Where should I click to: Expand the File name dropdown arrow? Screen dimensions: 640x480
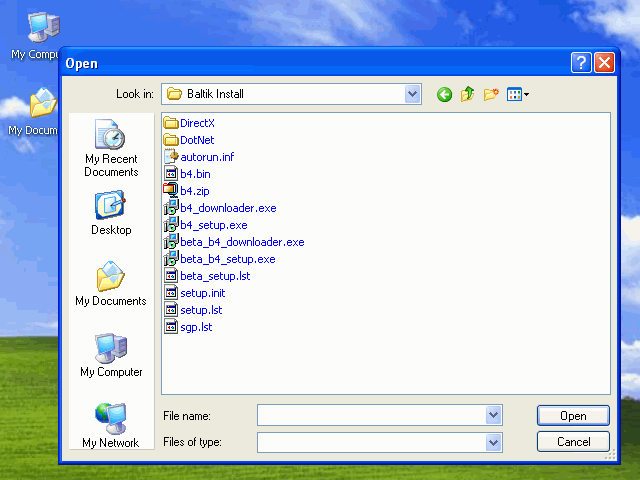493,415
